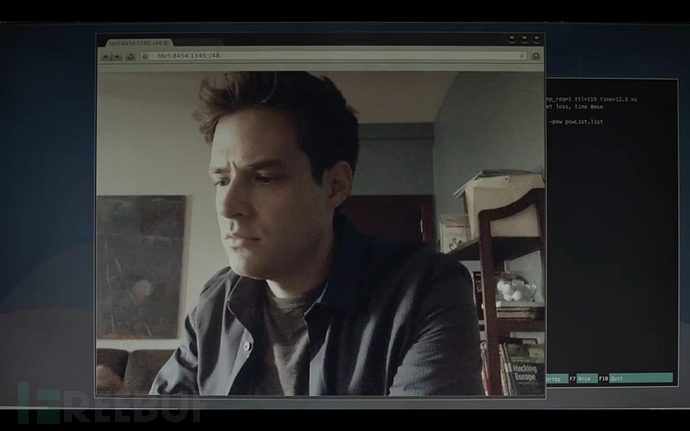This screenshot has height=431, width=690.
Task: Open the search icon right of address bar
Action: click(x=536, y=56)
